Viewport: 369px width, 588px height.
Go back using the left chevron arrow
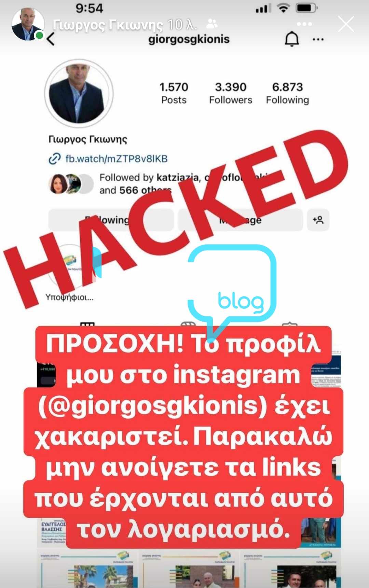point(51,39)
